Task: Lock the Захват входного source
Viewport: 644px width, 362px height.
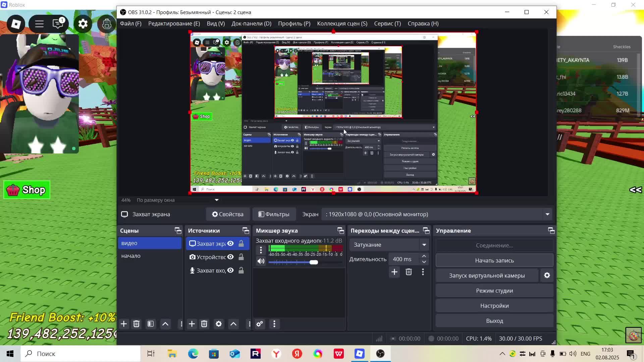Action: tap(241, 270)
